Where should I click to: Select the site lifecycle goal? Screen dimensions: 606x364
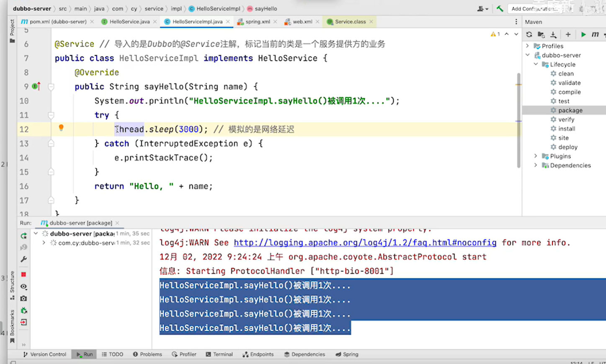click(x=563, y=138)
